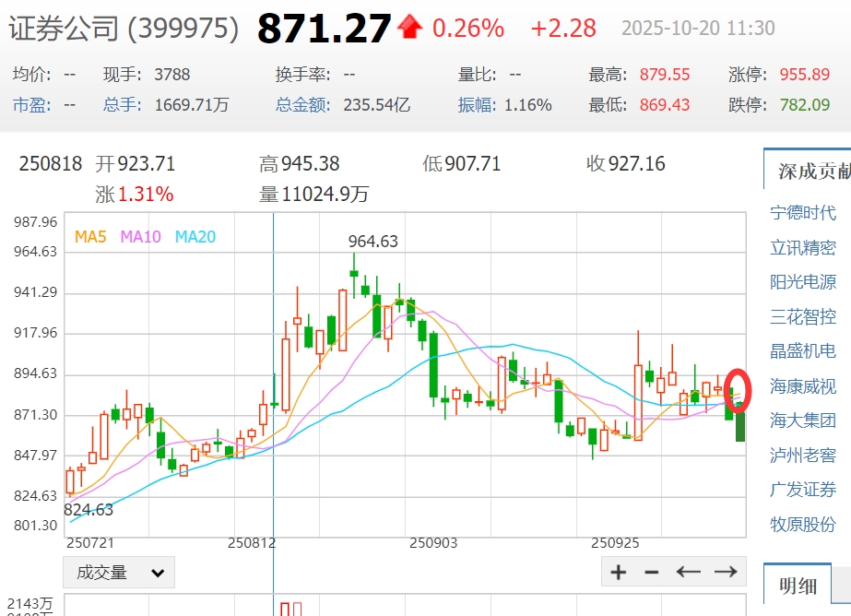851x616 pixels.
Task: Shift chart left with left arrow
Action: [x=688, y=572]
